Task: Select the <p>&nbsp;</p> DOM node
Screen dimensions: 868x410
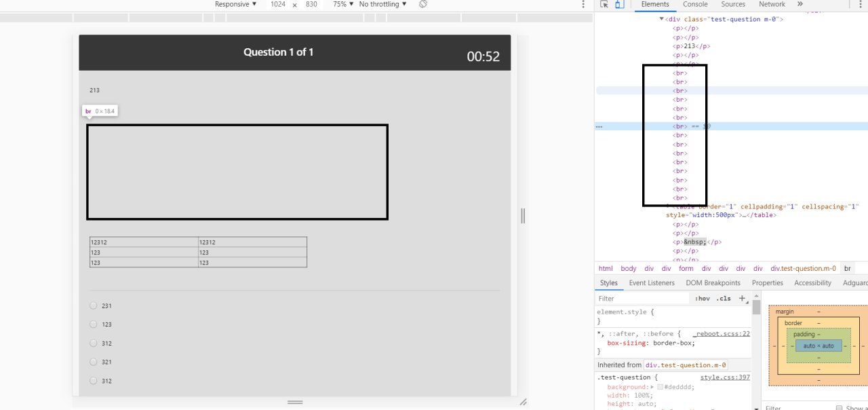Action: (697, 242)
